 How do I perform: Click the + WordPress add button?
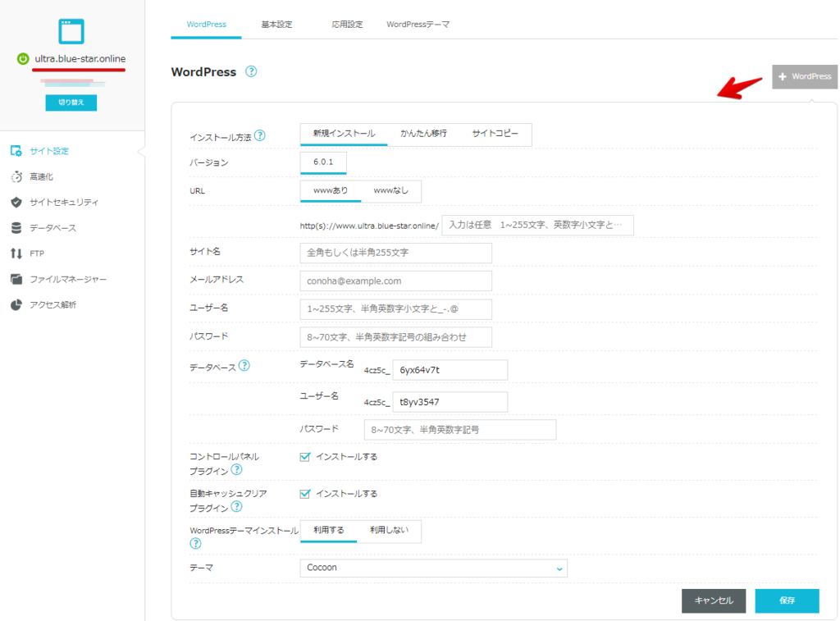tap(805, 76)
